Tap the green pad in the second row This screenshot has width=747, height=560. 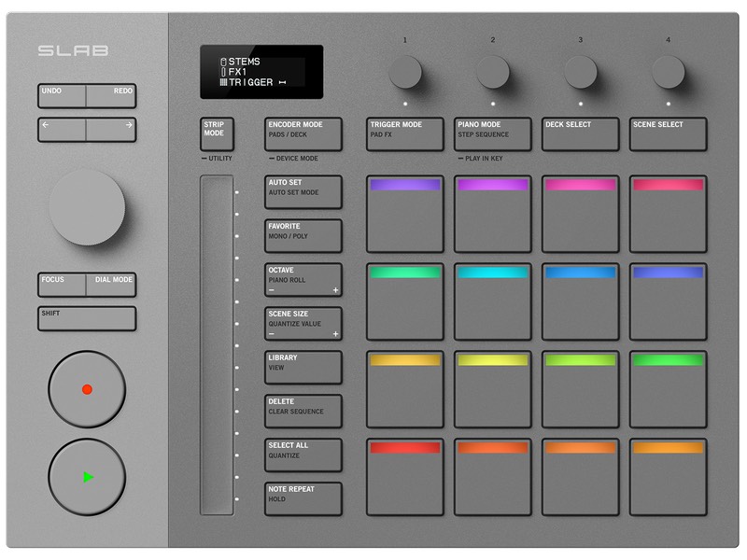403,301
